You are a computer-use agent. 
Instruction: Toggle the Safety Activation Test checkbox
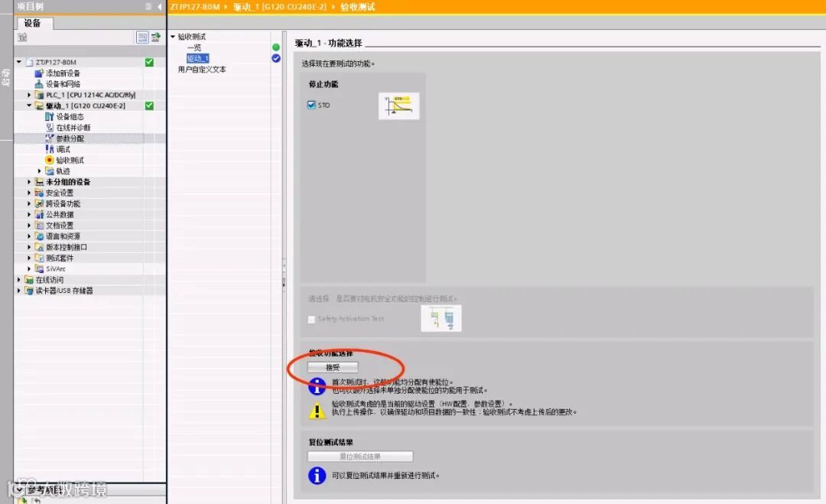[311, 319]
